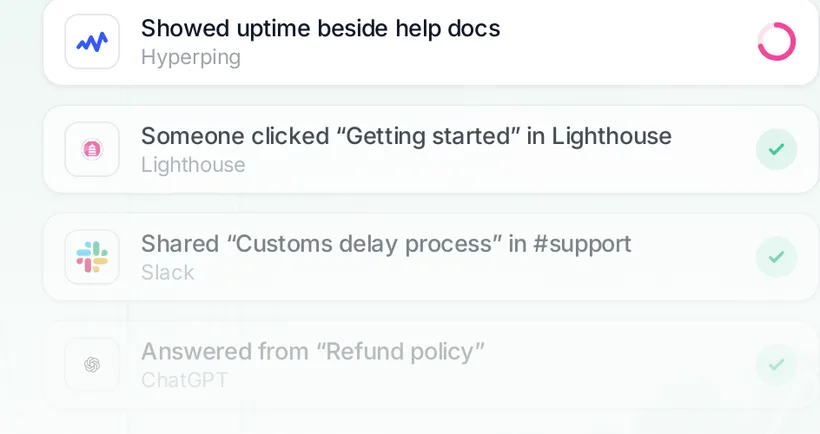Open "Showed uptime beside help docs" entry
This screenshot has width=820, height=434.
pos(321,29)
